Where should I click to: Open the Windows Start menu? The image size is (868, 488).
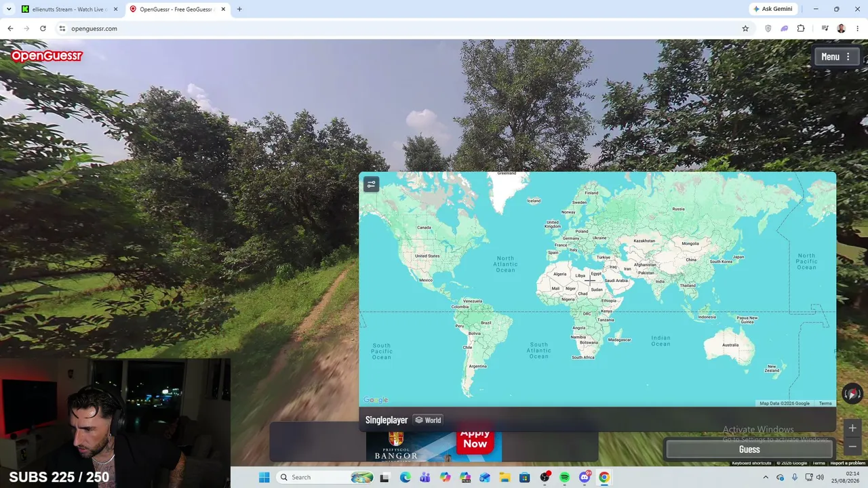(x=264, y=477)
